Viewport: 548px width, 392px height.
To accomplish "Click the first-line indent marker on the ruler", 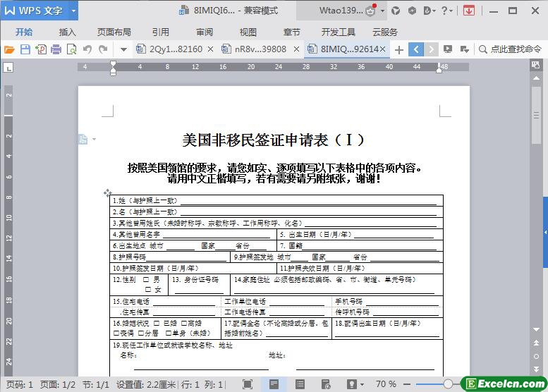I will pyautogui.click(x=113, y=64).
